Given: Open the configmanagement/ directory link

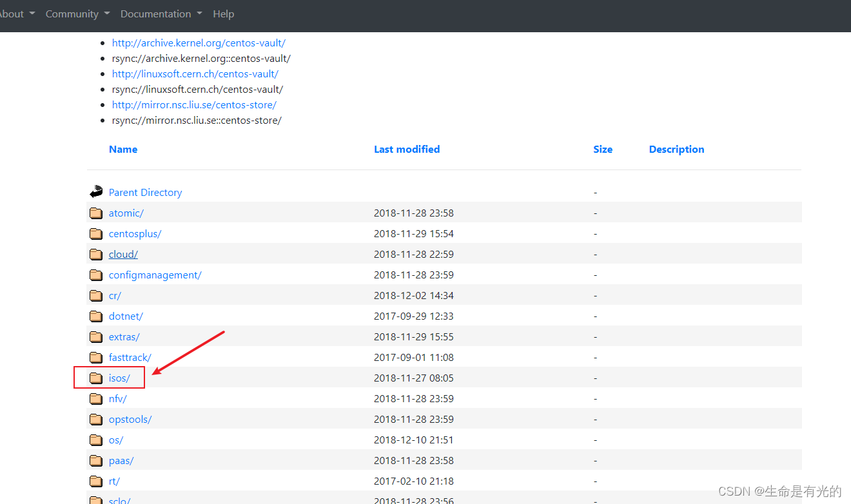Looking at the screenshot, I should click(155, 275).
